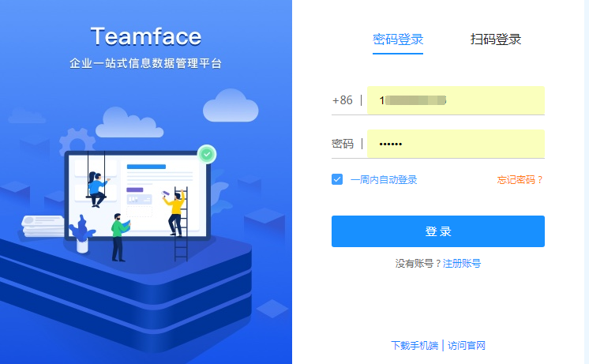Open the 忘记密码？ link
Image resolution: width=589 pixels, height=364 pixels.
pos(520,179)
